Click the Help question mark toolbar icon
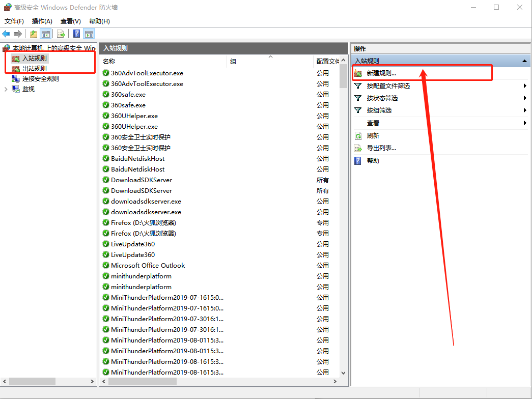Screen dimensions: 532x399 76,34
